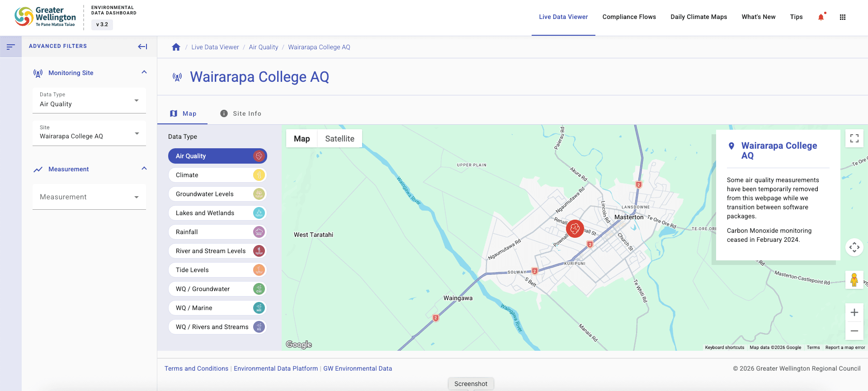Open the apps grid menu icon

[843, 17]
